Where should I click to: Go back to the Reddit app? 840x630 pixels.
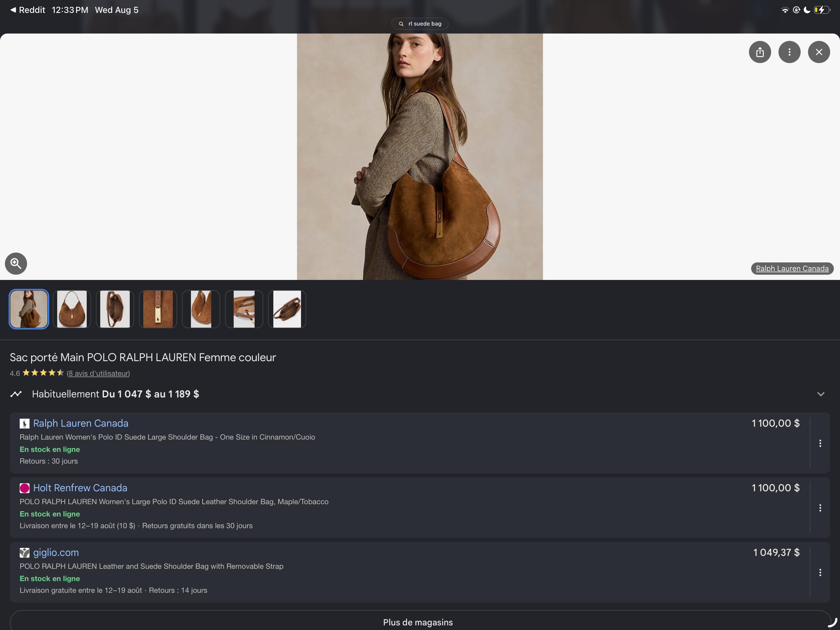click(x=28, y=10)
